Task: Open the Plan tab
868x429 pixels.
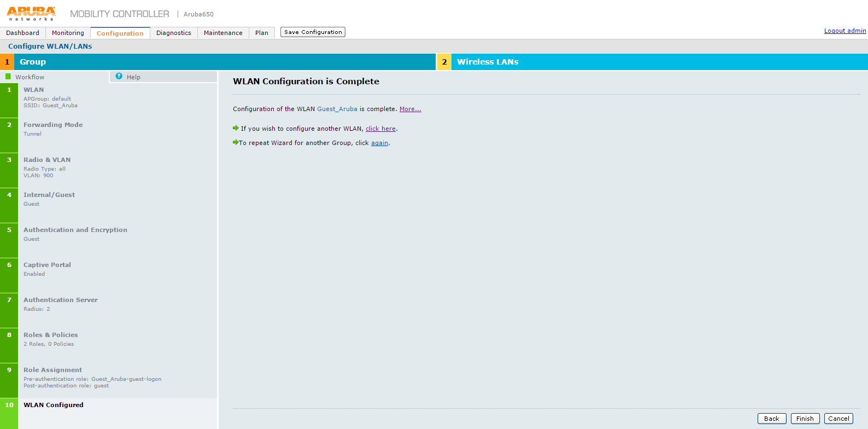Action: (262, 33)
